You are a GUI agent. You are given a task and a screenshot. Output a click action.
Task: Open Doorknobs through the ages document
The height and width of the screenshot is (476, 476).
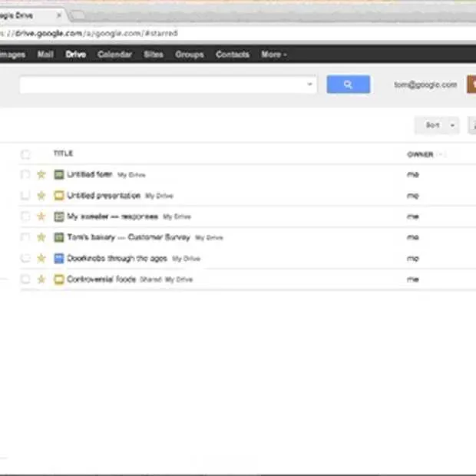[x=117, y=258]
